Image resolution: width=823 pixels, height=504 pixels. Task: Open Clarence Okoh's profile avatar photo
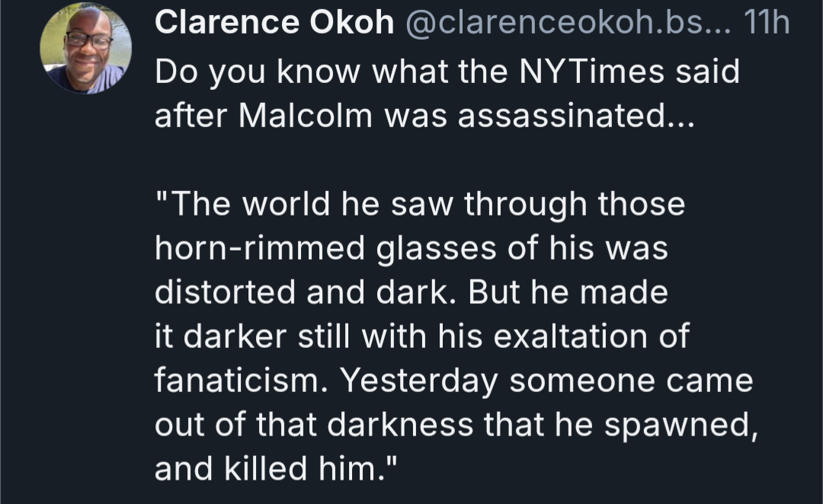point(85,49)
